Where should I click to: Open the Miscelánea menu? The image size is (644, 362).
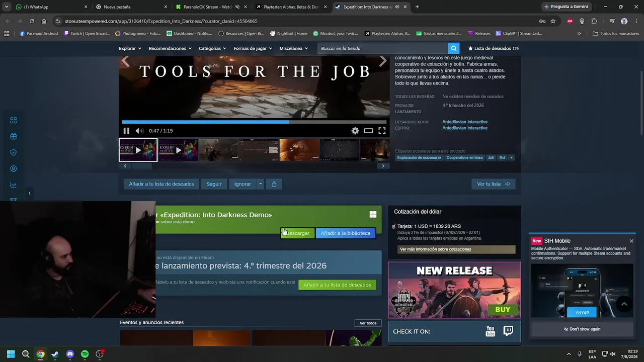293,48
